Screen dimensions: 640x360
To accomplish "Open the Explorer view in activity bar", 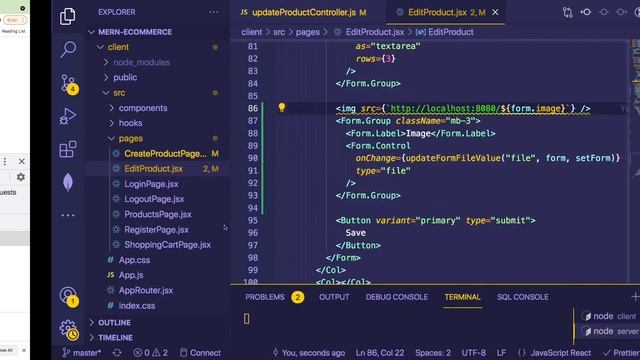I will pyautogui.click(x=67, y=16).
